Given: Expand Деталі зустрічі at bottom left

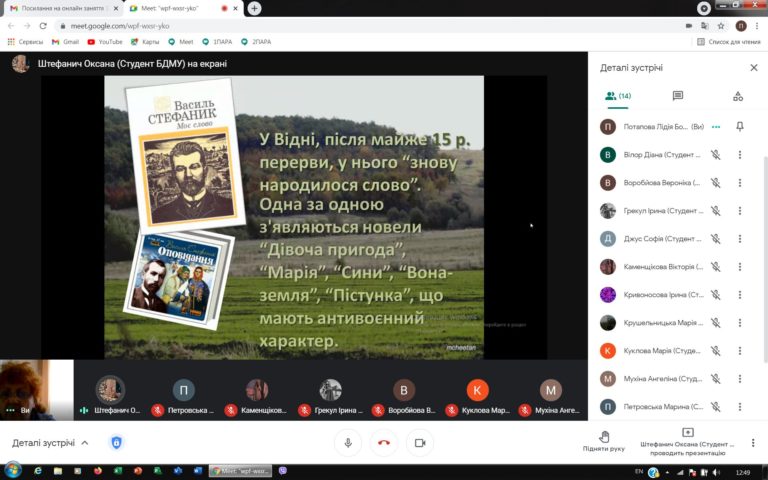Looking at the screenshot, I should (x=50, y=443).
